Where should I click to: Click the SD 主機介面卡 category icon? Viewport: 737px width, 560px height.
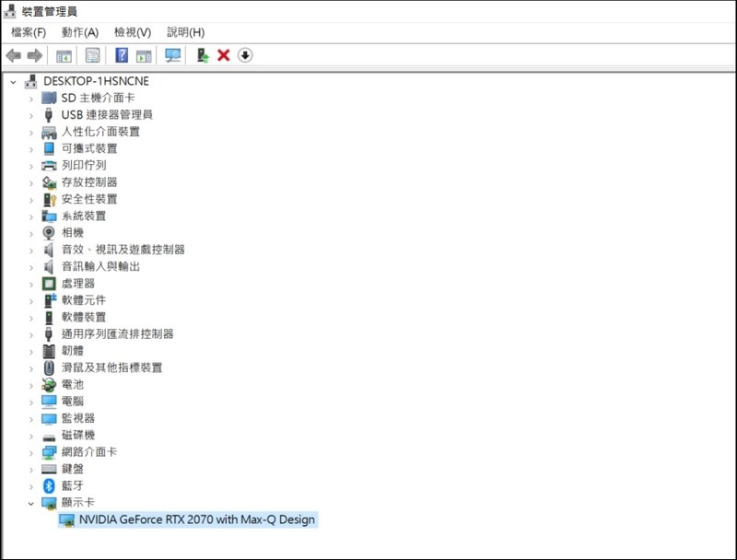[x=49, y=98]
